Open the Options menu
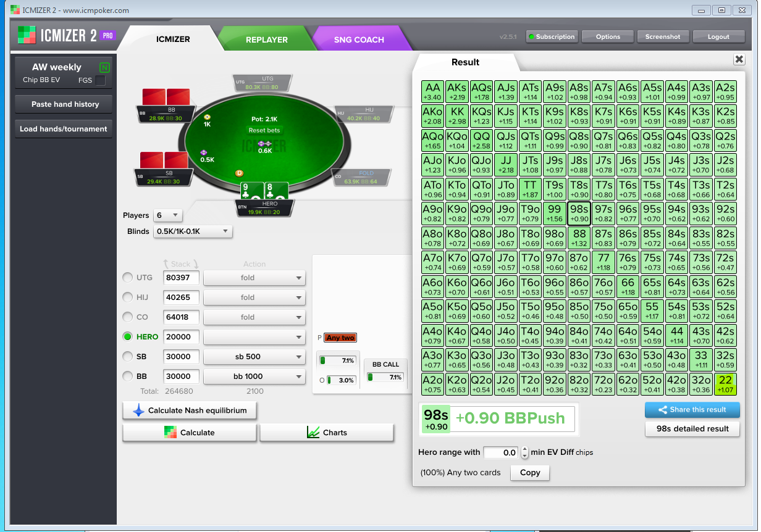The image size is (761, 532). tap(608, 37)
